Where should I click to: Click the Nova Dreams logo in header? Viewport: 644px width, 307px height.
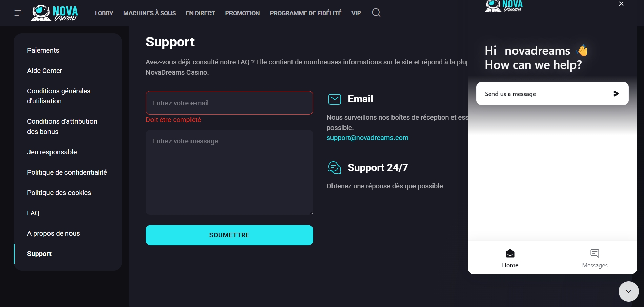coord(55,13)
